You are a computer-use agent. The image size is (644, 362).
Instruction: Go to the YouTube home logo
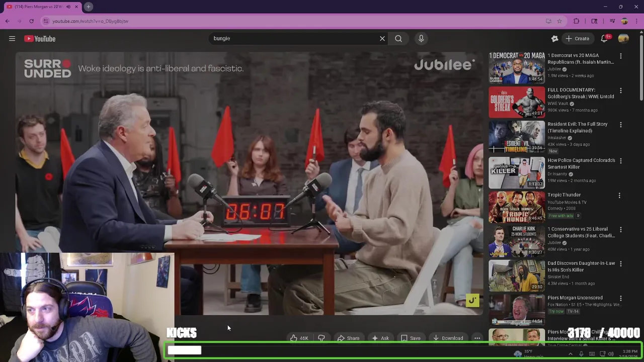tap(40, 39)
